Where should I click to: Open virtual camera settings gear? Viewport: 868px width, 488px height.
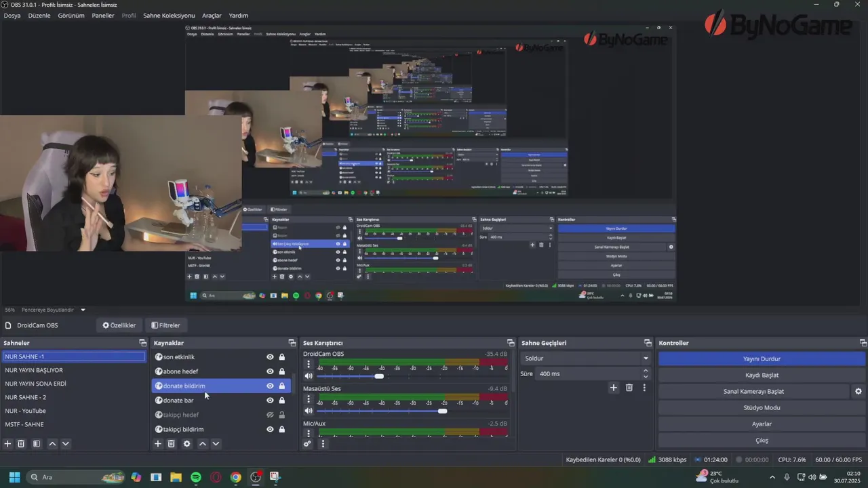pyautogui.click(x=859, y=391)
